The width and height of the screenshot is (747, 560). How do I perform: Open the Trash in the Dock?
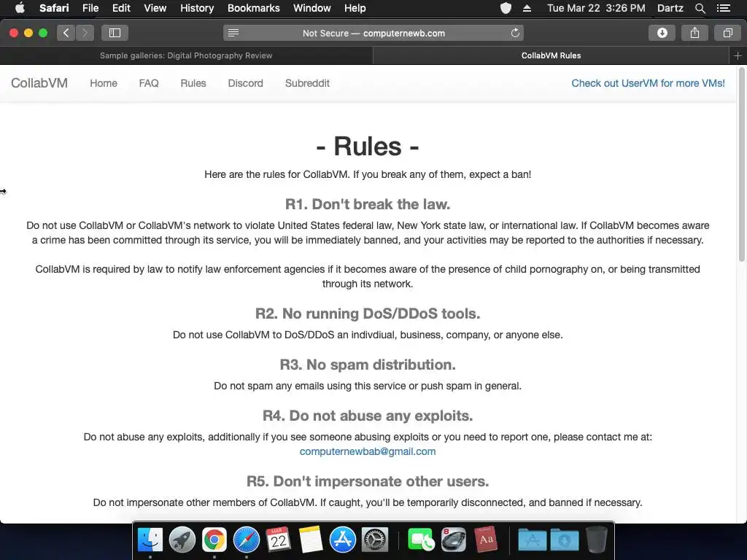point(597,540)
